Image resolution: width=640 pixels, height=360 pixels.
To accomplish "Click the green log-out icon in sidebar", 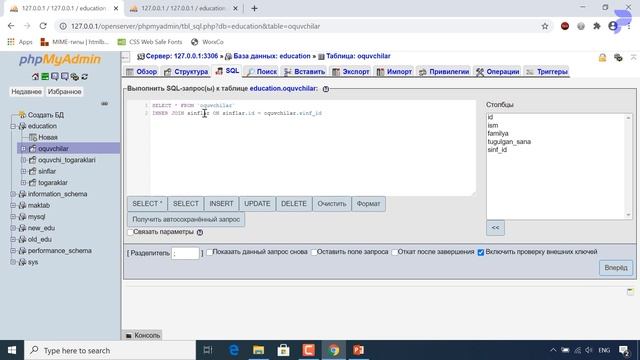I will (45, 76).
